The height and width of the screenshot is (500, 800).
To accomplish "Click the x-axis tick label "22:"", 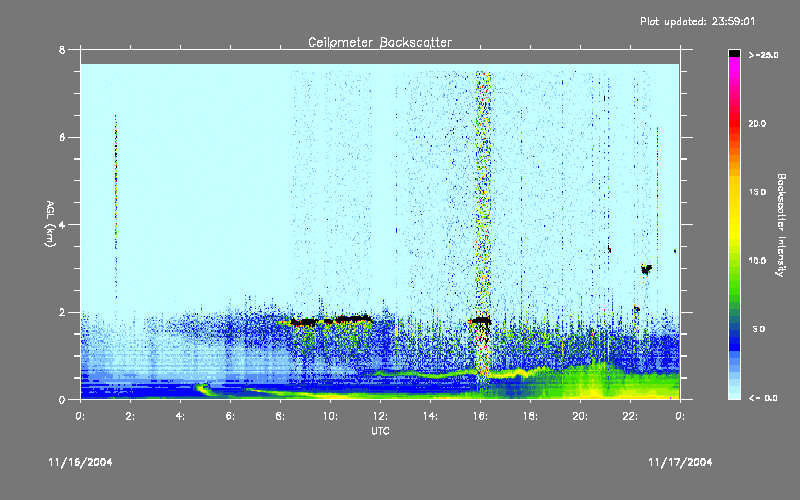I will tap(630, 416).
